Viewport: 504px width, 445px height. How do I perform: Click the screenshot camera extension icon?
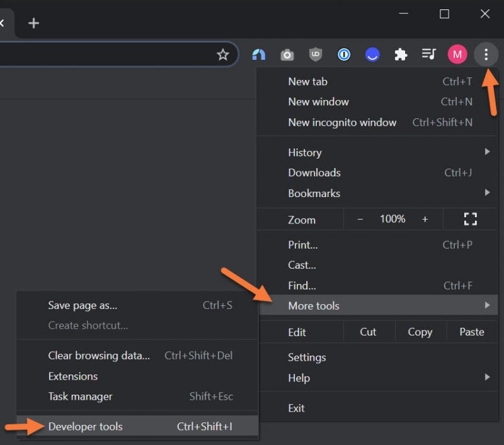(x=287, y=54)
